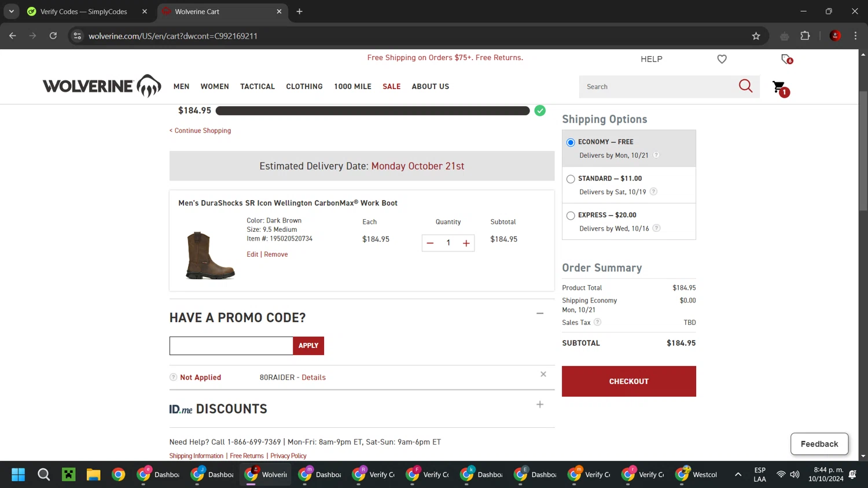Click the price tag deals icon
The image size is (868, 488).
pos(786,59)
